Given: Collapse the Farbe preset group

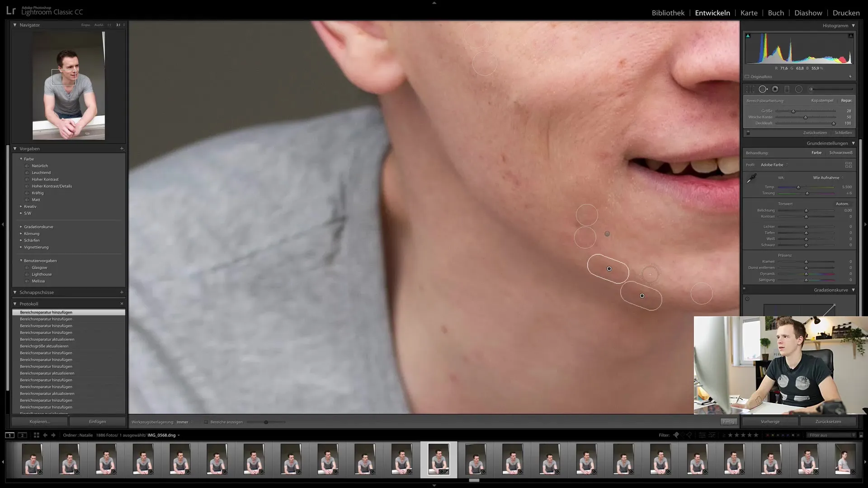Looking at the screenshot, I should (21, 159).
